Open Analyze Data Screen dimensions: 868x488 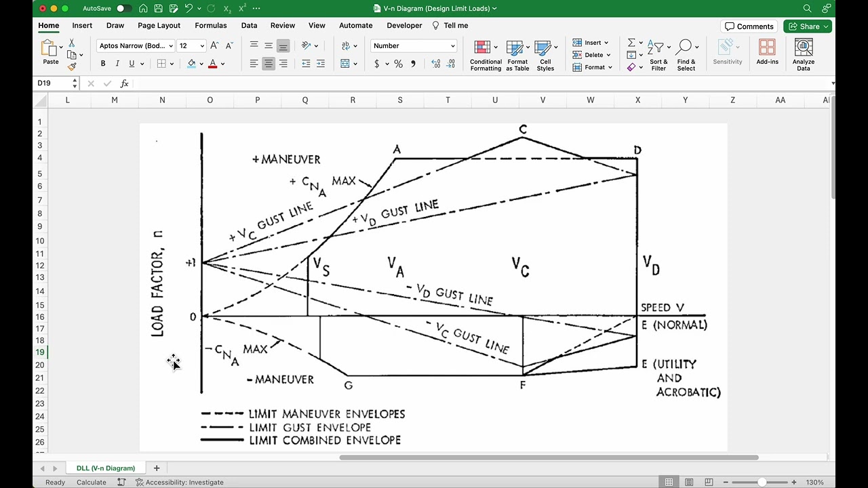804,56
